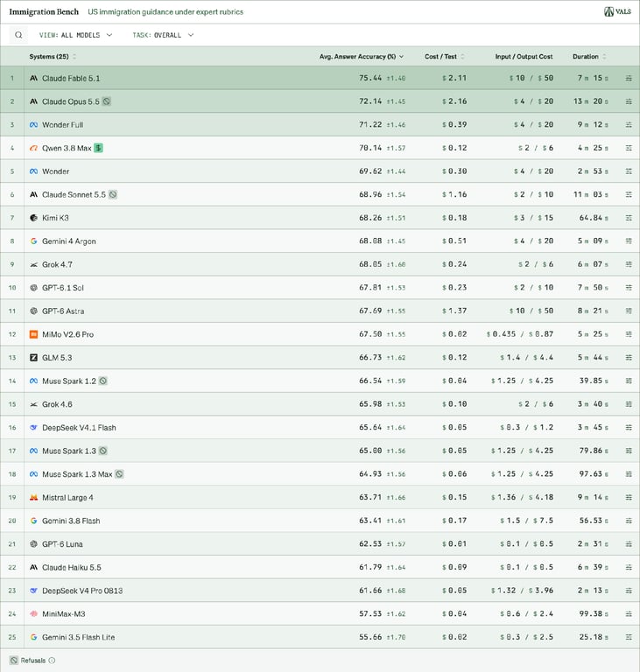Click cost $0.435 / $0.87 for MiMo V2.6 Pro
640x672 pixels.
519,334
